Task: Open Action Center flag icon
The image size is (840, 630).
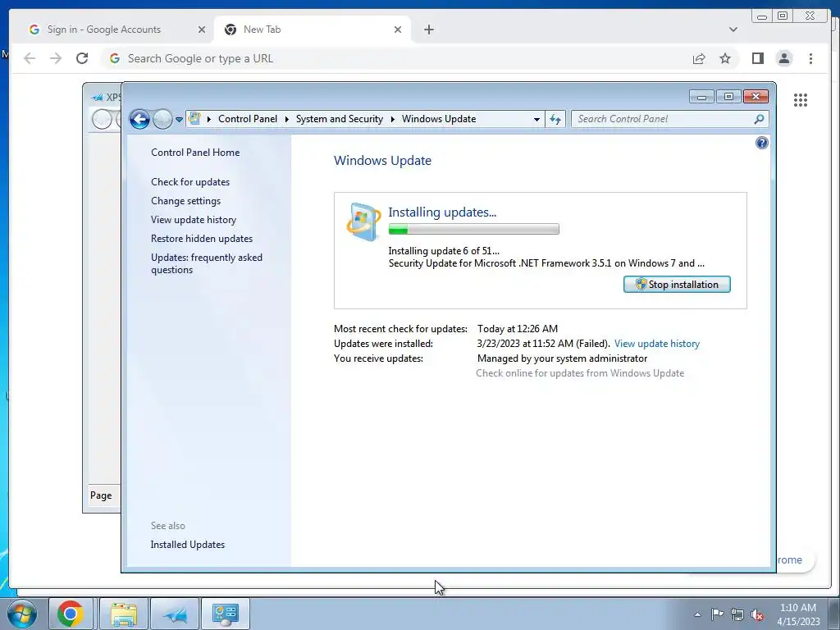Action: point(717,614)
